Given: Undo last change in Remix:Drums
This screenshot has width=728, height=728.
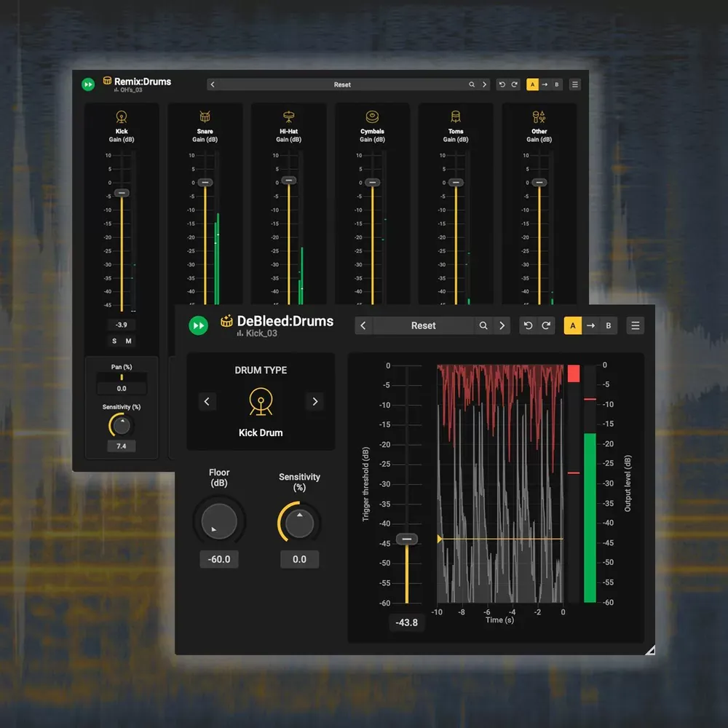Looking at the screenshot, I should 502,84.
